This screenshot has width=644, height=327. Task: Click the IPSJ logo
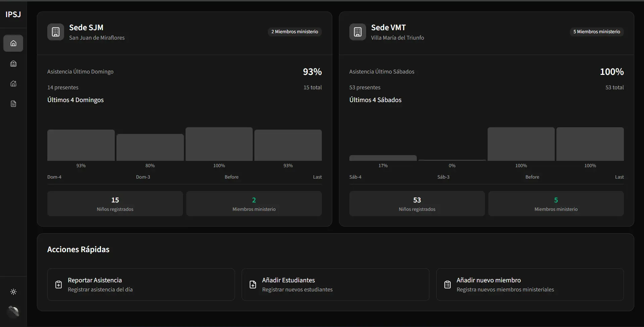[x=13, y=14]
